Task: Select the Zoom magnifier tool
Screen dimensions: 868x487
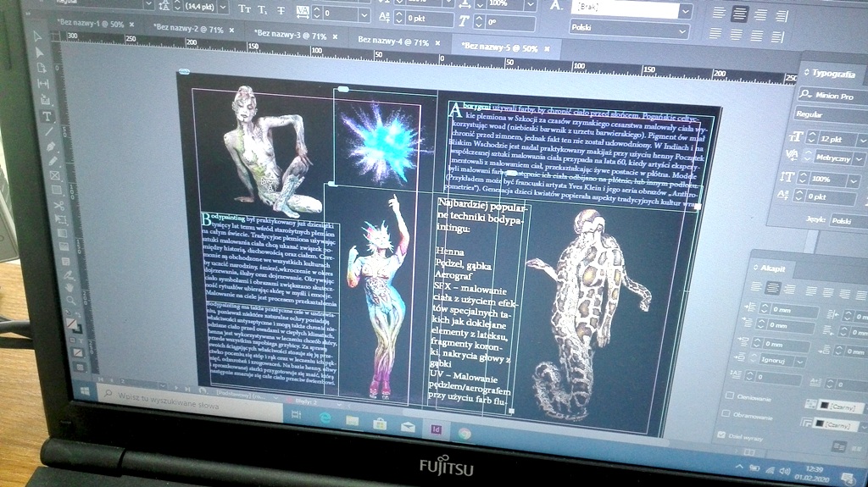Action: (71, 301)
